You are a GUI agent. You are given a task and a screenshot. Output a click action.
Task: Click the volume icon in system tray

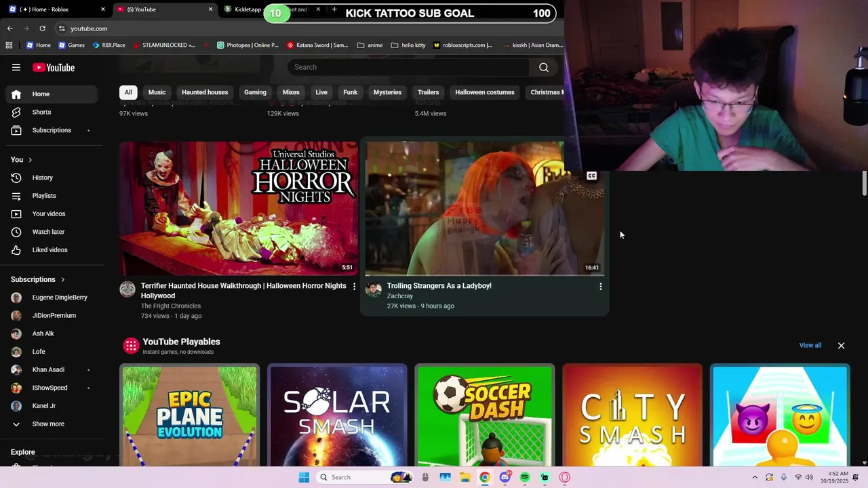tap(809, 477)
